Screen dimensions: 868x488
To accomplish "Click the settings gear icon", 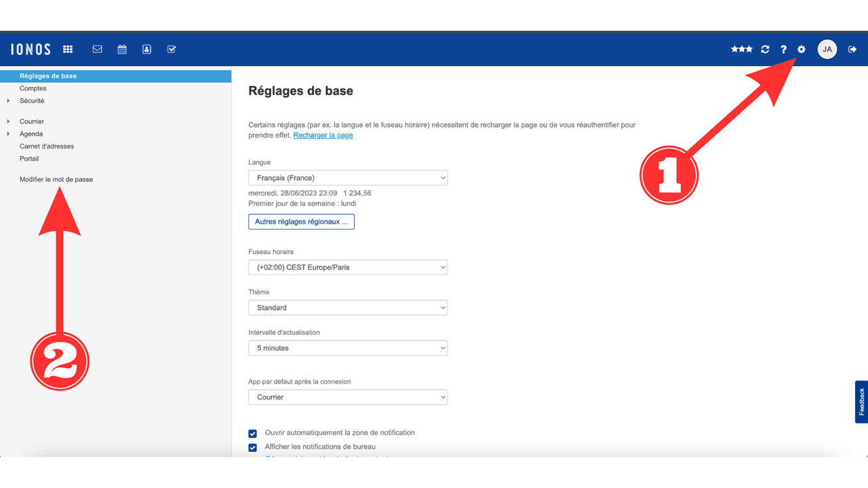I will pyautogui.click(x=802, y=49).
